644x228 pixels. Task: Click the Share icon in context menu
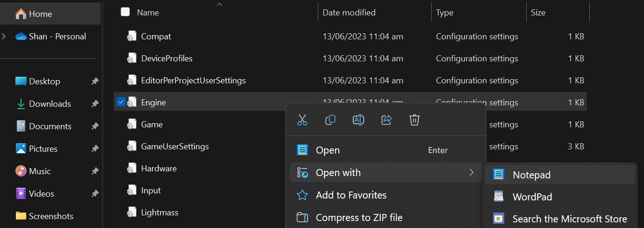click(x=386, y=120)
